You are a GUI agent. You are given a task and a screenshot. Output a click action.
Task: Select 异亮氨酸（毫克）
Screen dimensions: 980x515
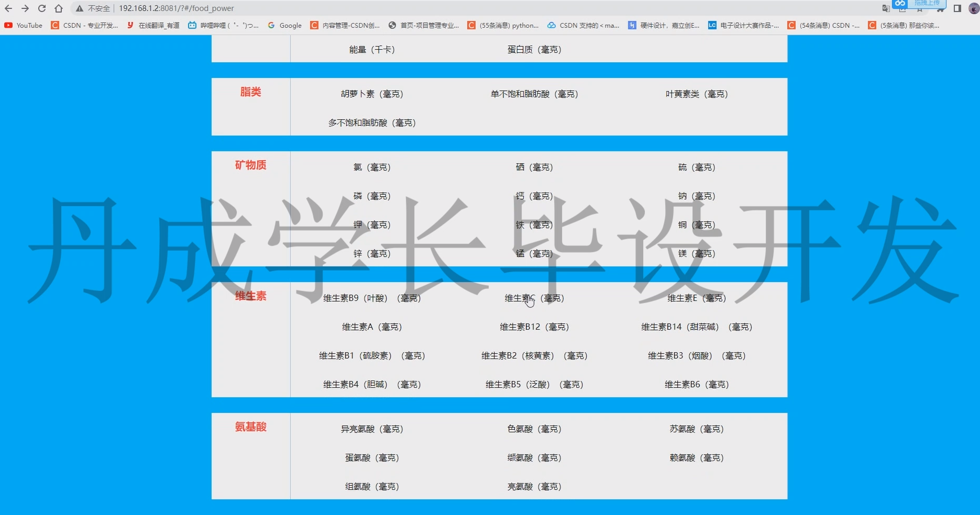tap(372, 429)
